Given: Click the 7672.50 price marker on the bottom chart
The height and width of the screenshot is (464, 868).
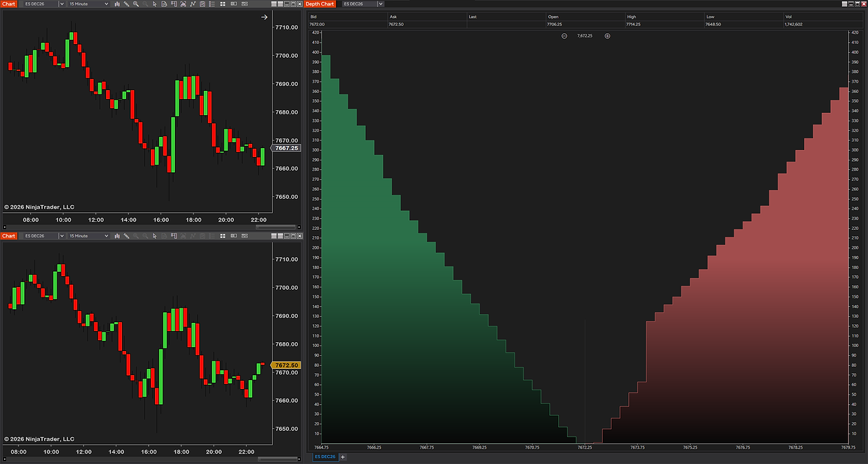Looking at the screenshot, I should (286, 365).
